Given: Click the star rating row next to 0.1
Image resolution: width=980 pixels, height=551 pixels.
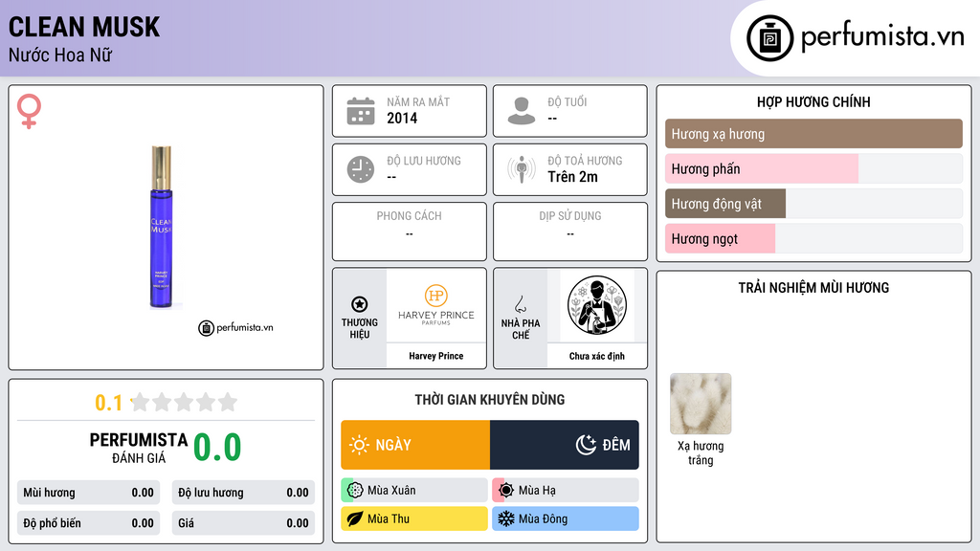Looking at the screenshot, I should (185, 402).
